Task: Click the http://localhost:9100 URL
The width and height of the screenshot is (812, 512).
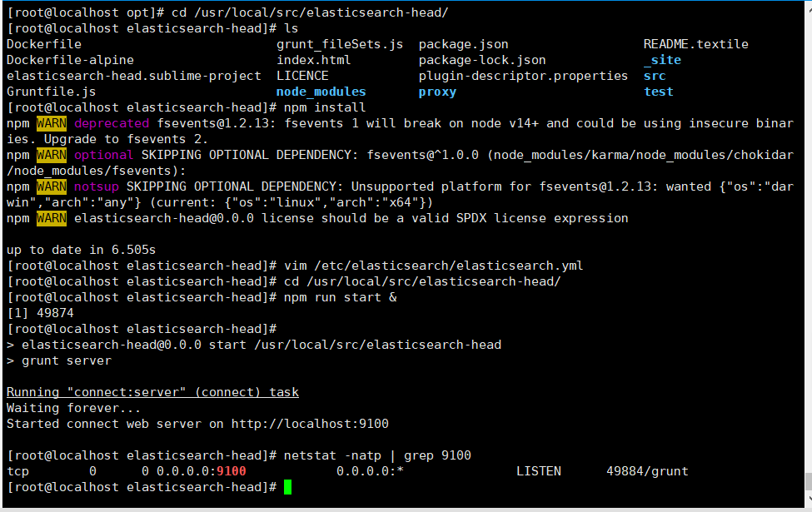Action: 310,424
